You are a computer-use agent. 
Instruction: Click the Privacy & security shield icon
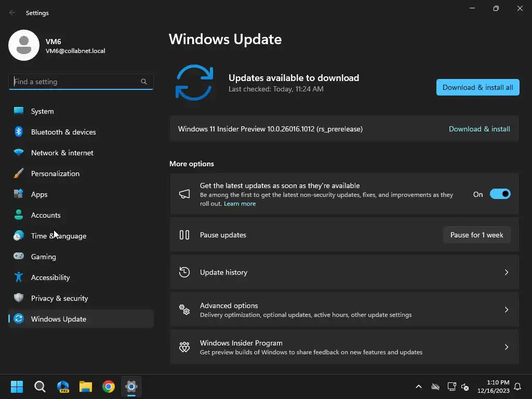click(19, 298)
